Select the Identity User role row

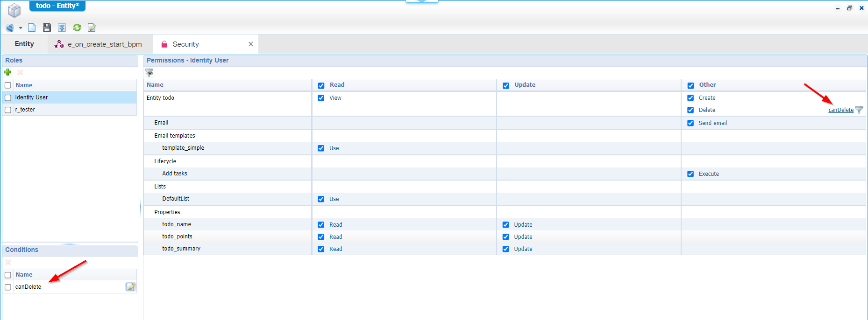tap(32, 97)
